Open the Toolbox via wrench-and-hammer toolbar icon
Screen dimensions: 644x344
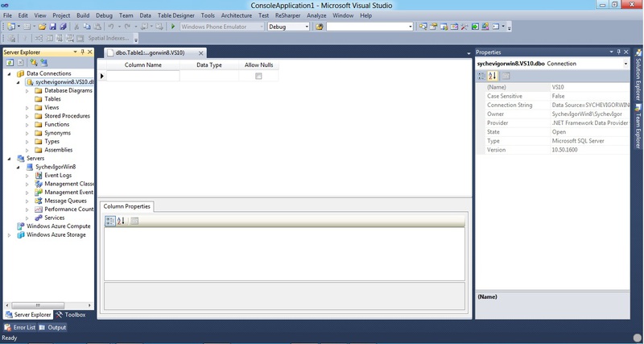click(464, 27)
